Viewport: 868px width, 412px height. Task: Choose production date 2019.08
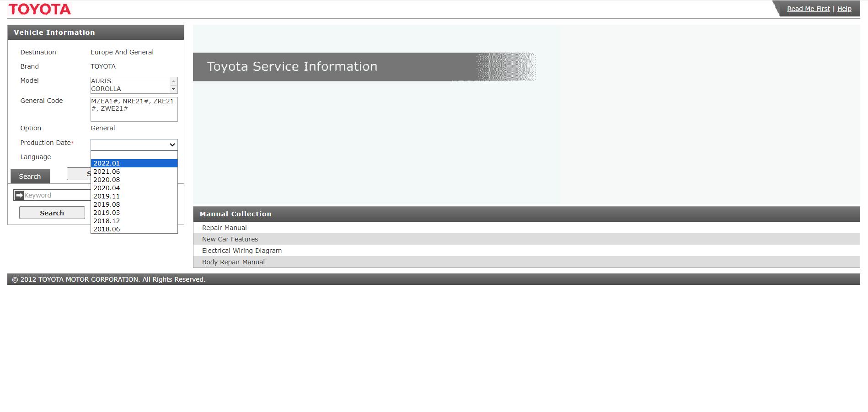[x=134, y=204]
